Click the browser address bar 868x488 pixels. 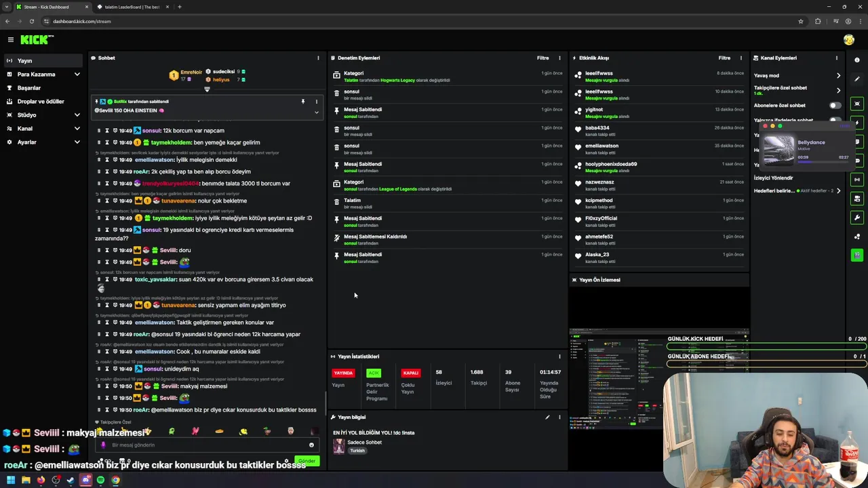click(x=420, y=21)
